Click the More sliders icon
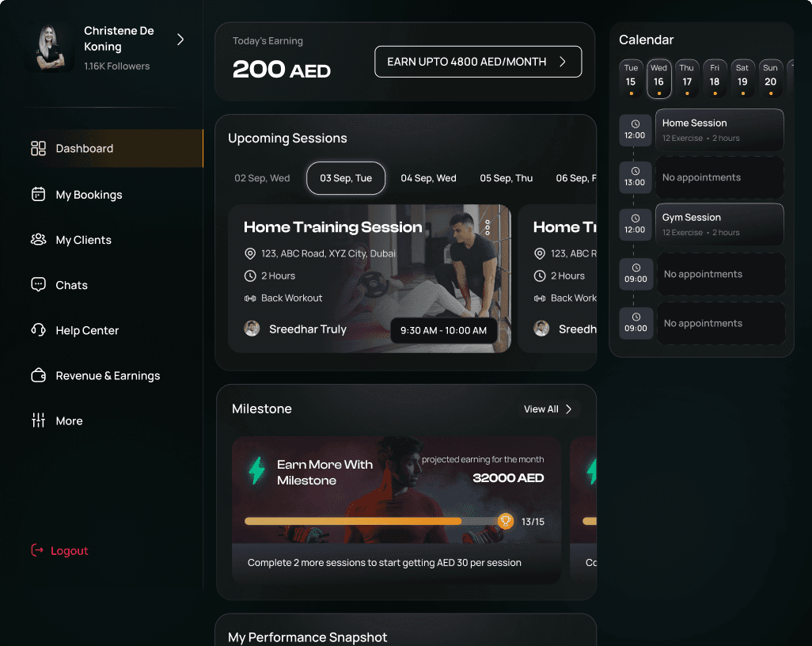812x646 pixels. coord(38,420)
